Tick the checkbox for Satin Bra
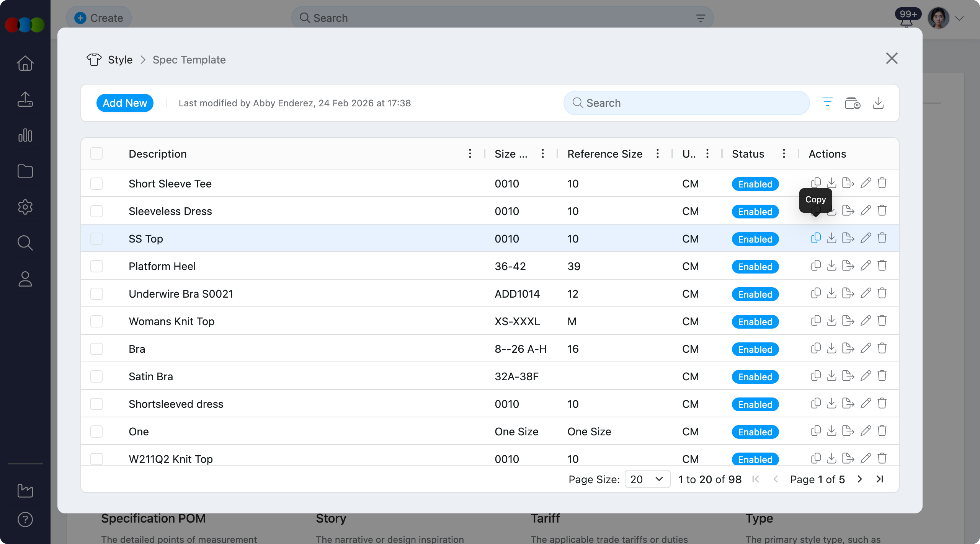Screen dimensions: 980x544 point(96,376)
